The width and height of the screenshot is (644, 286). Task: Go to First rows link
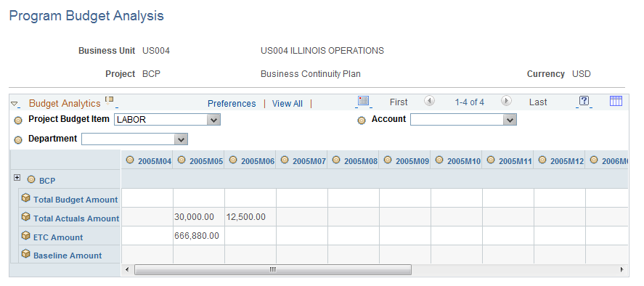coord(399,102)
